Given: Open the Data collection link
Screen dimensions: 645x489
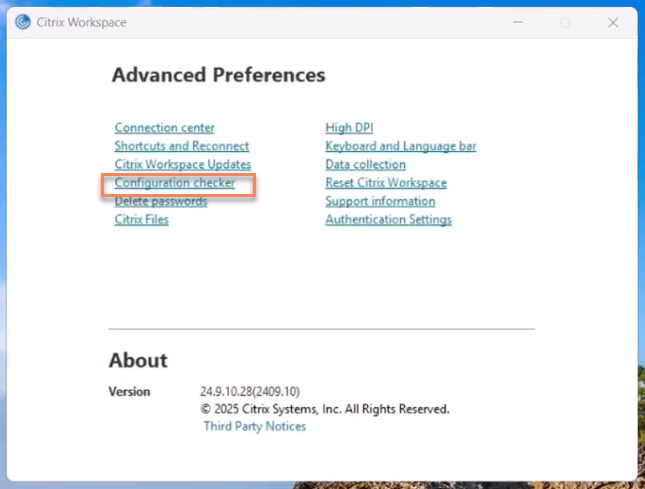Looking at the screenshot, I should [365, 165].
